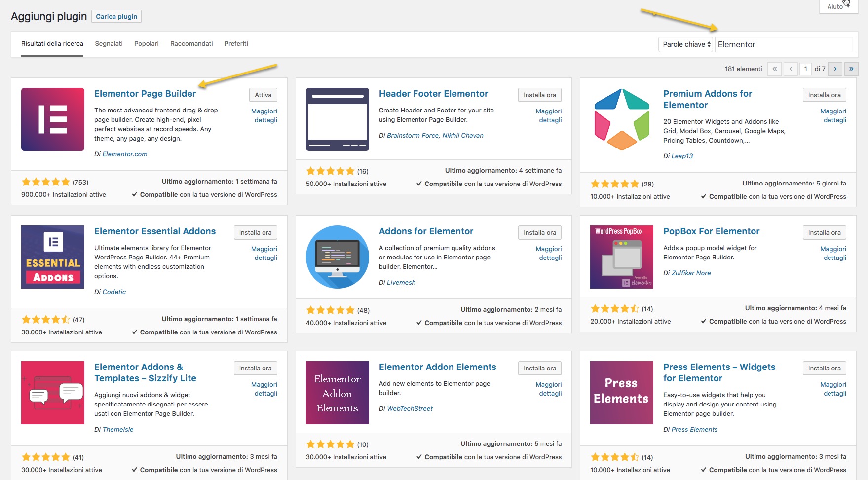The height and width of the screenshot is (480, 868).
Task: Click the Addons for Elementor monitor icon
Action: click(x=338, y=257)
